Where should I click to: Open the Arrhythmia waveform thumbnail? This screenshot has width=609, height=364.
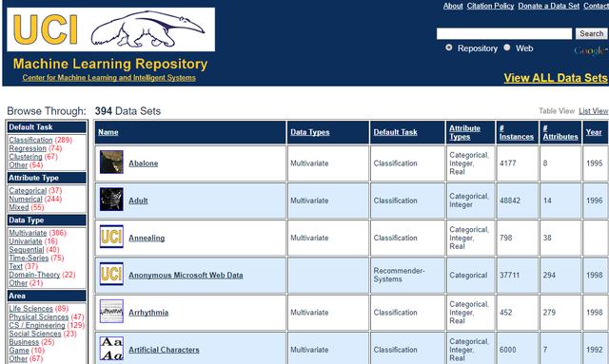click(x=111, y=311)
